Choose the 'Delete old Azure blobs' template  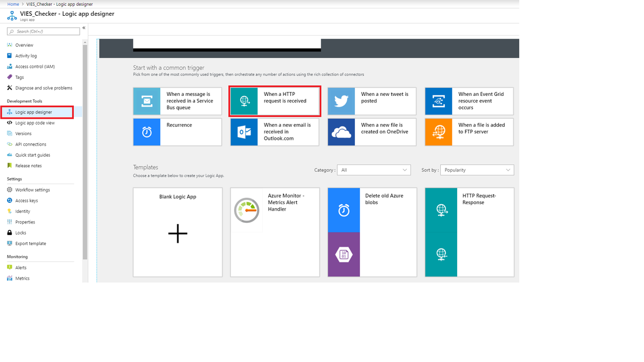(372, 232)
